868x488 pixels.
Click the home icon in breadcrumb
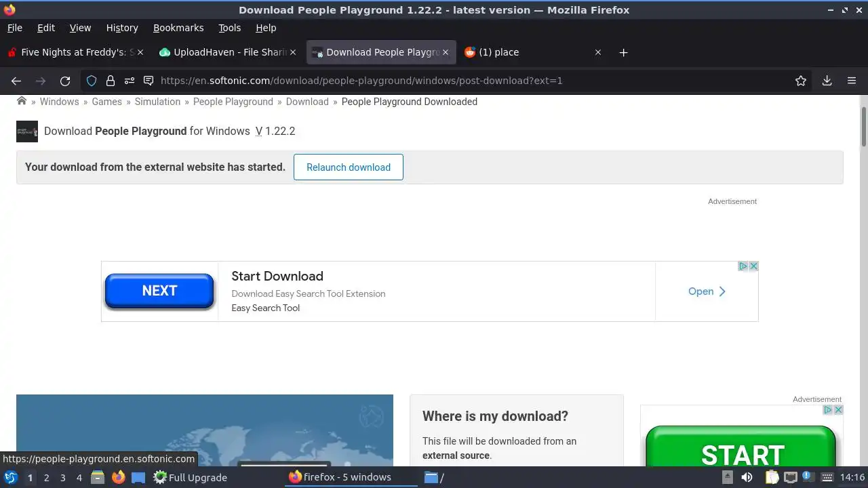(x=22, y=101)
